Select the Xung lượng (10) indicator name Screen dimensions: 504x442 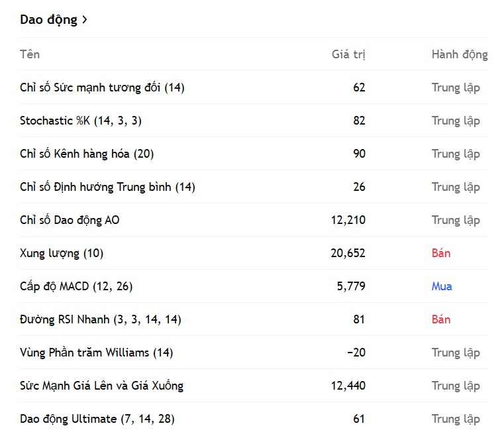(x=62, y=253)
